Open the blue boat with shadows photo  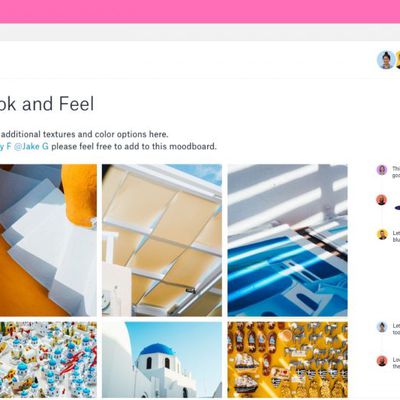(287, 240)
